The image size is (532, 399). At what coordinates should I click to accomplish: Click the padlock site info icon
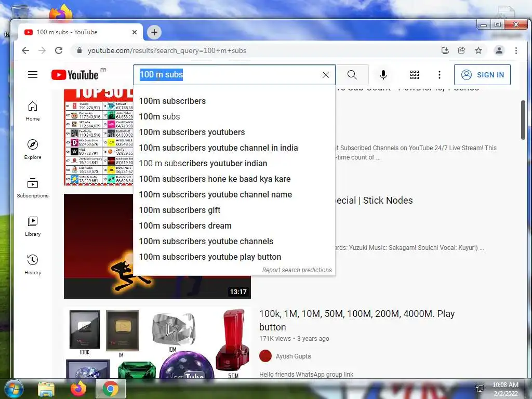pyautogui.click(x=79, y=50)
